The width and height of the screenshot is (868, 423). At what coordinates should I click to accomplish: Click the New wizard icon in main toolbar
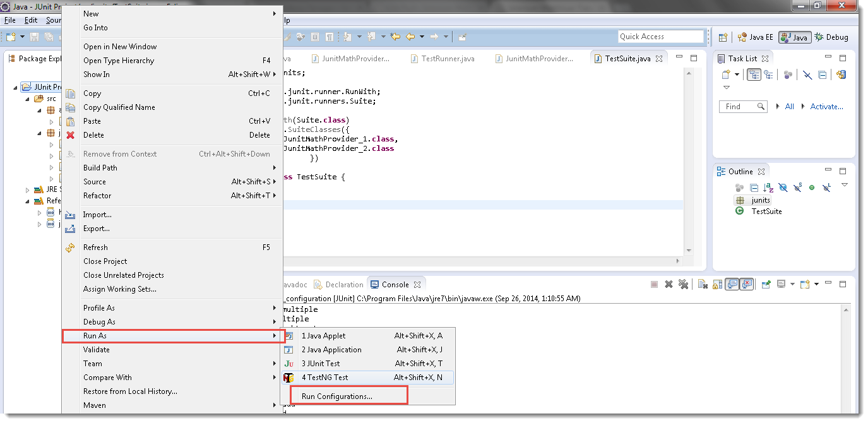[x=11, y=37]
